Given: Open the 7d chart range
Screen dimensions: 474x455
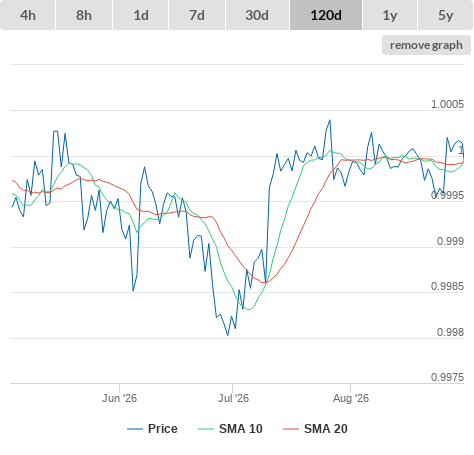Looking at the screenshot, I should click(x=197, y=15).
